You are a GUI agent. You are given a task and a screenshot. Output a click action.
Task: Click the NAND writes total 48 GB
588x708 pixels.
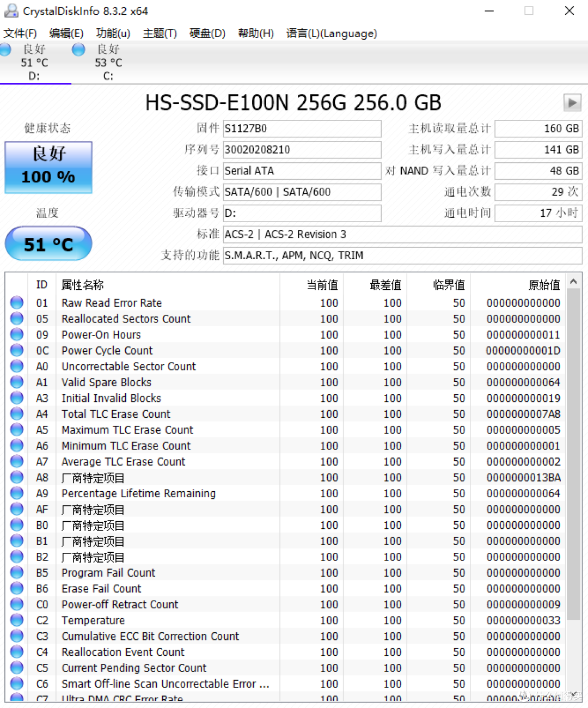click(538, 171)
